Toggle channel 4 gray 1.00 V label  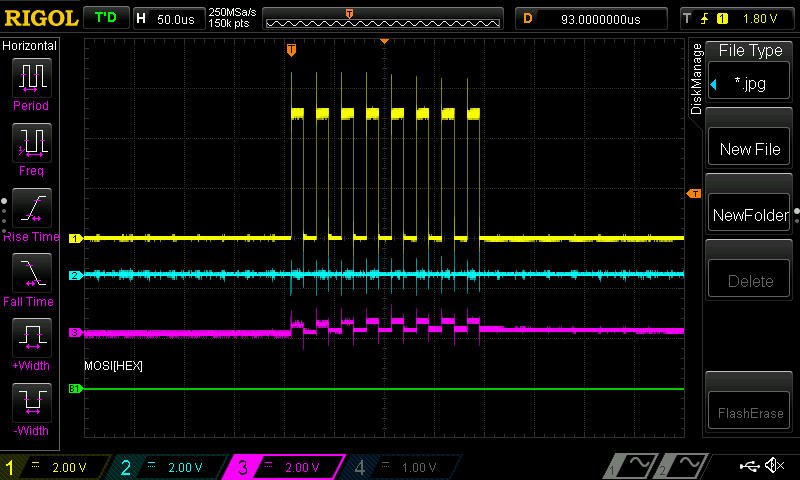(403, 467)
